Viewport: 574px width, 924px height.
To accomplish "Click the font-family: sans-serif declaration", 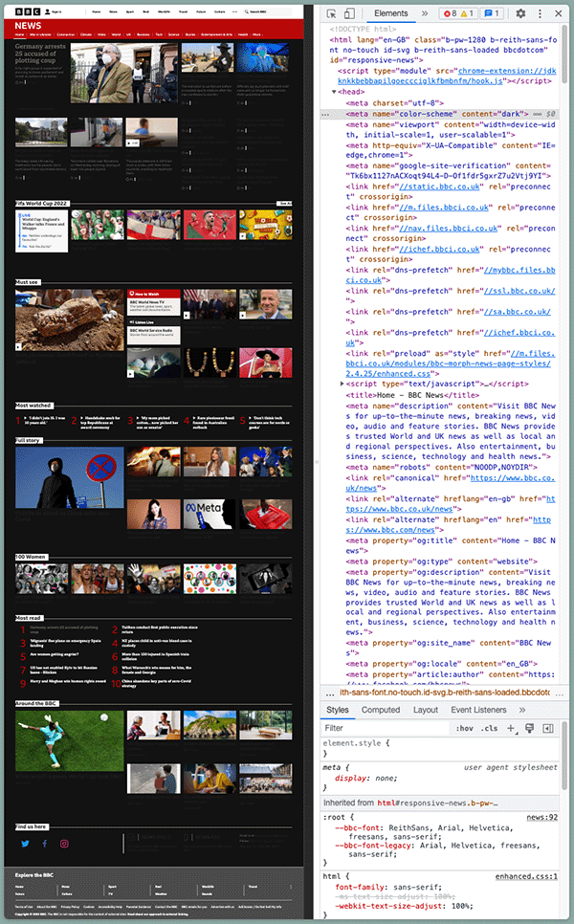I will pos(388,887).
